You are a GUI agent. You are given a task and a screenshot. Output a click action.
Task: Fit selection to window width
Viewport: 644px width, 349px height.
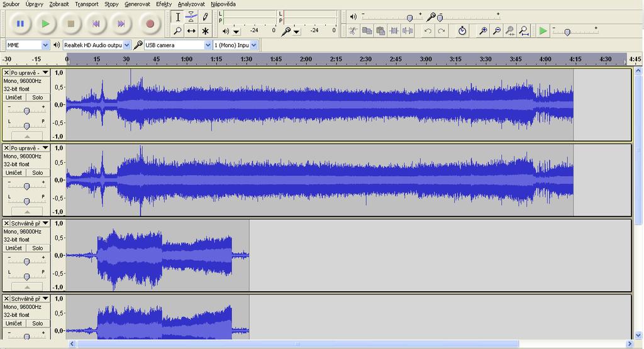coord(510,31)
